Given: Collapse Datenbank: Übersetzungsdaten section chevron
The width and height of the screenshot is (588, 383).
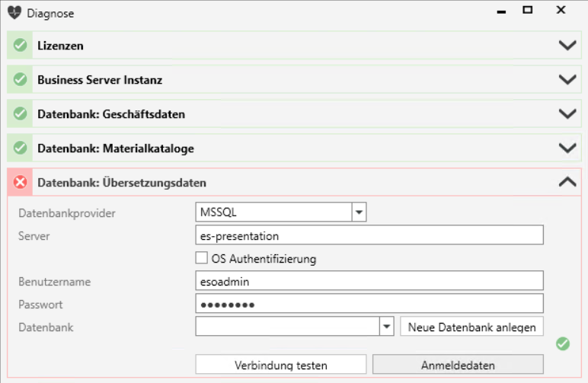Looking at the screenshot, I should [x=567, y=182].
